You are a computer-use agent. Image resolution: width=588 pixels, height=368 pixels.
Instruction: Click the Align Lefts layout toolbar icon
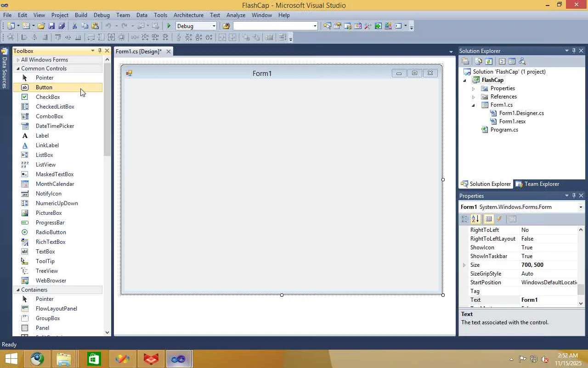(24, 38)
